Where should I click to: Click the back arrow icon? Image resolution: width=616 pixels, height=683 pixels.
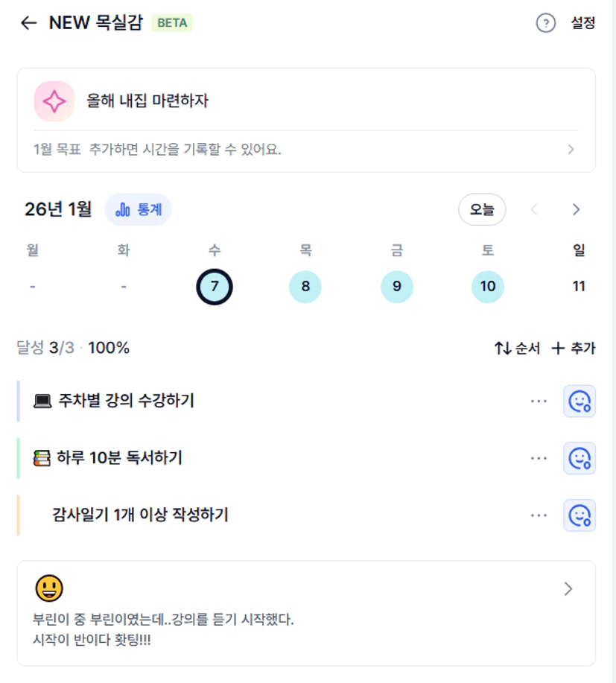point(28,23)
